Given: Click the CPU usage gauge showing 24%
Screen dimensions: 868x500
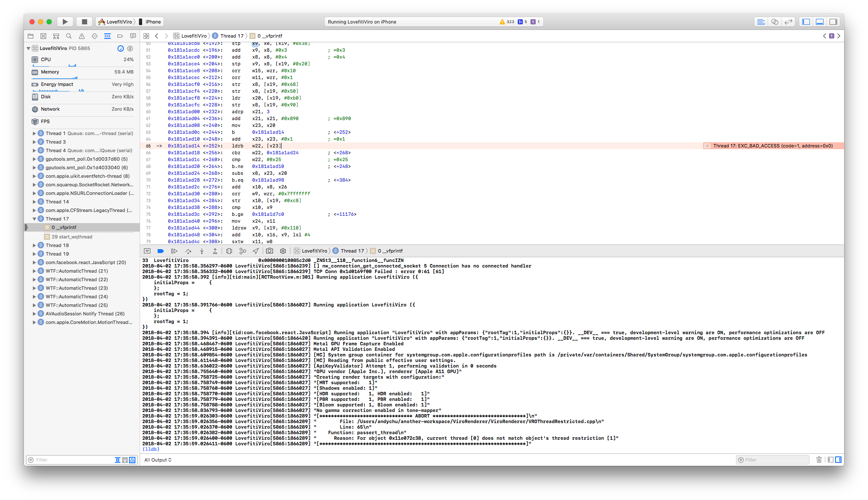Looking at the screenshot, I should point(82,59).
